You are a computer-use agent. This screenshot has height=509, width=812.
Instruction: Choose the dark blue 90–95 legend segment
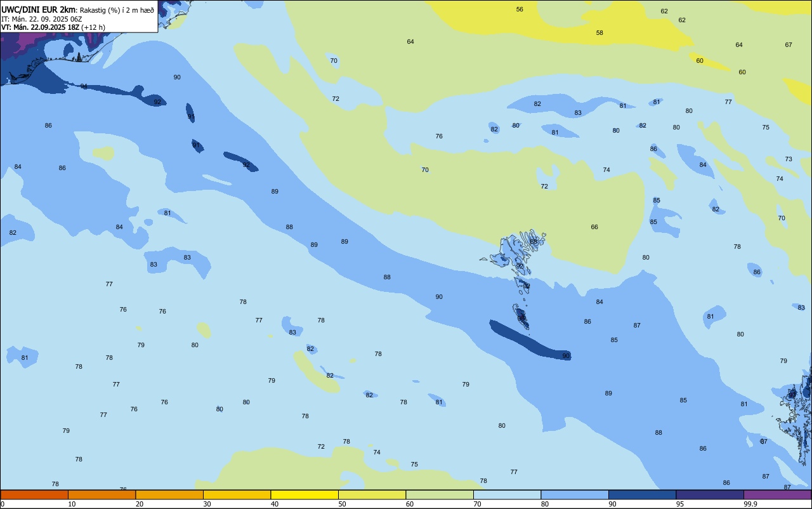(642, 494)
